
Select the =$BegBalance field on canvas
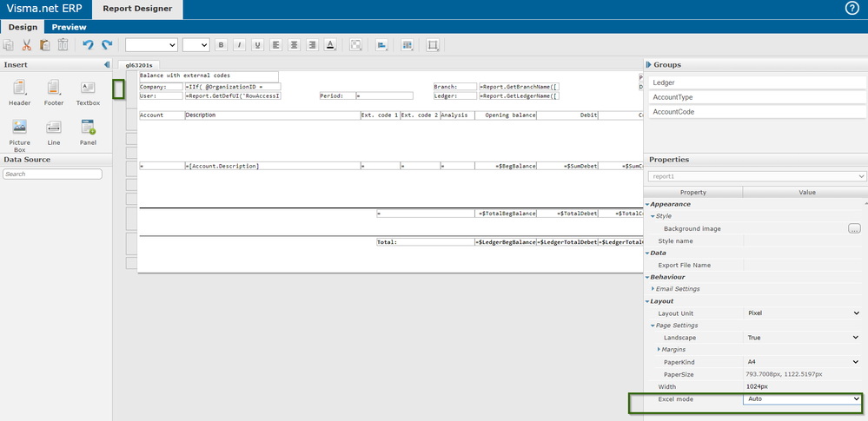click(x=506, y=166)
